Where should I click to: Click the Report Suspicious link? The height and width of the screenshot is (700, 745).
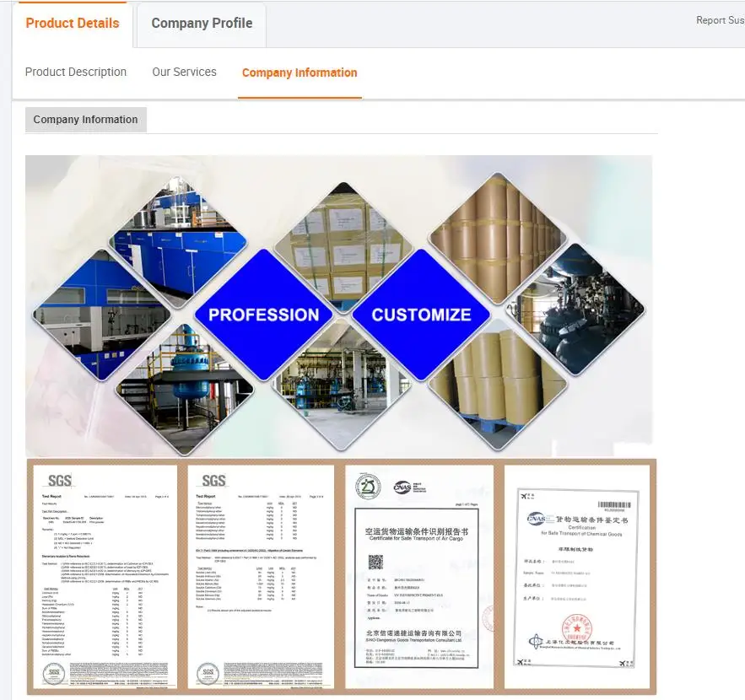point(720,20)
